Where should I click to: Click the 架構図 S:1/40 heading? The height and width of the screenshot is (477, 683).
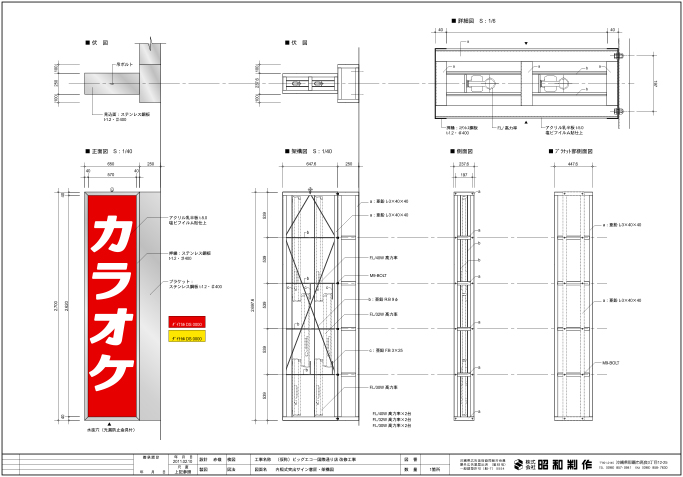[x=308, y=151]
